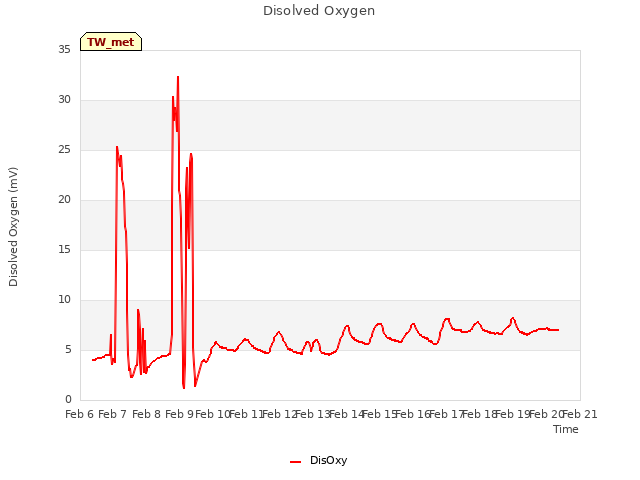Click the 'Feb 6' x-axis tick label
The image size is (640, 480).
pos(80,414)
